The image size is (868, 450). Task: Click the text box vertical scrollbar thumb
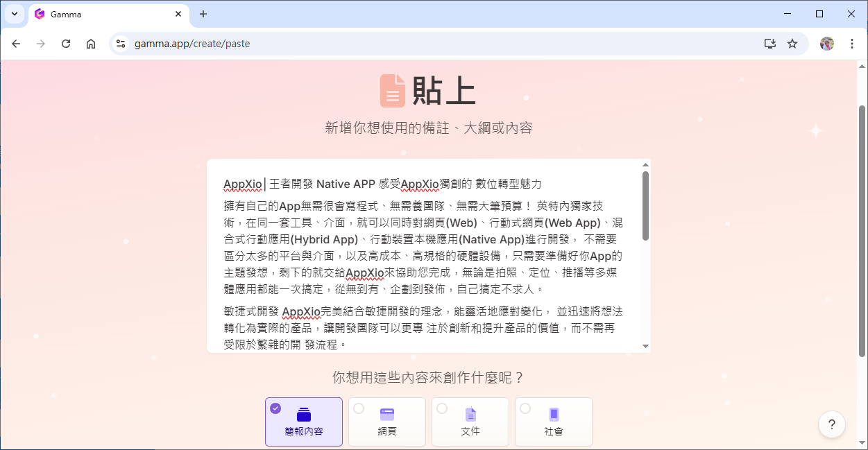coord(645,206)
